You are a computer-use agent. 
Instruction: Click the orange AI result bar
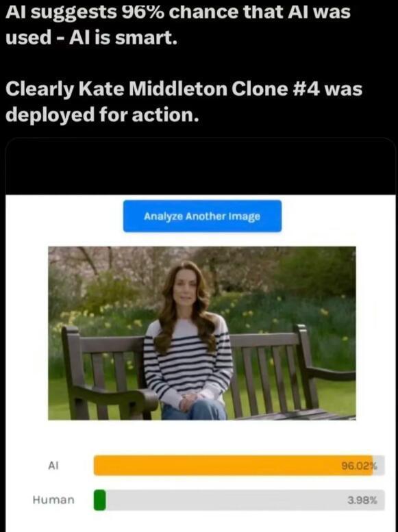pos(234,465)
